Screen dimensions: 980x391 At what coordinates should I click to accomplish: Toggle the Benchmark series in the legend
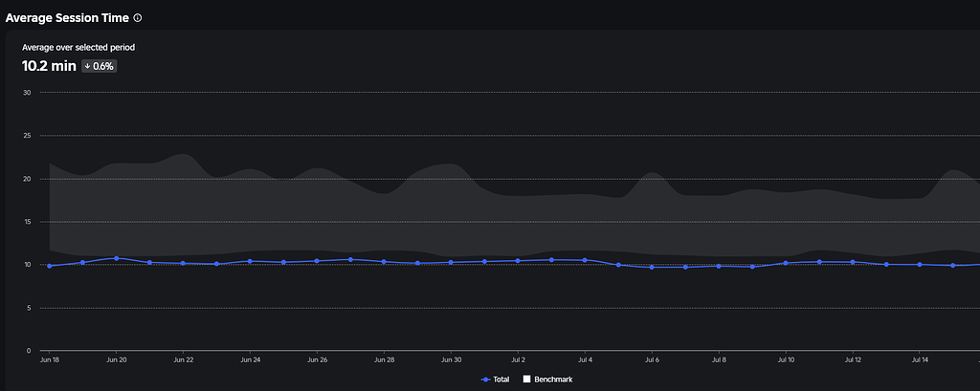(547, 380)
